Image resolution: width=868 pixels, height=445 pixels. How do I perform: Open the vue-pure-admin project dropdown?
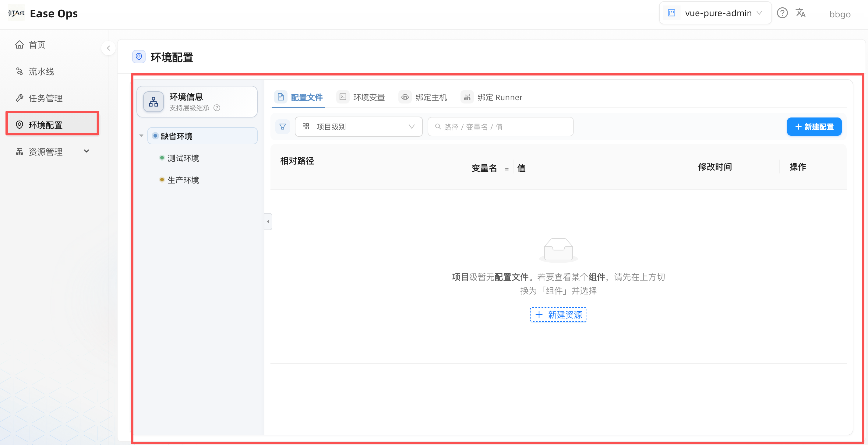[x=715, y=13]
